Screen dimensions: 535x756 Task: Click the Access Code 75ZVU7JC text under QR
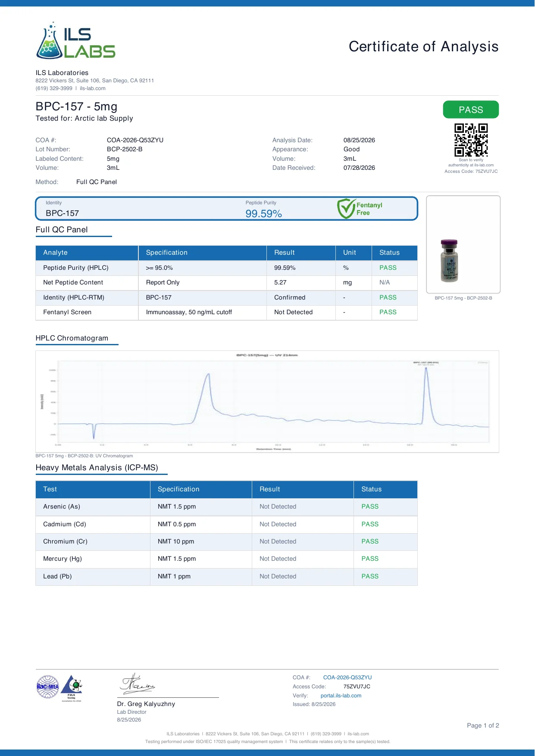tap(471, 171)
